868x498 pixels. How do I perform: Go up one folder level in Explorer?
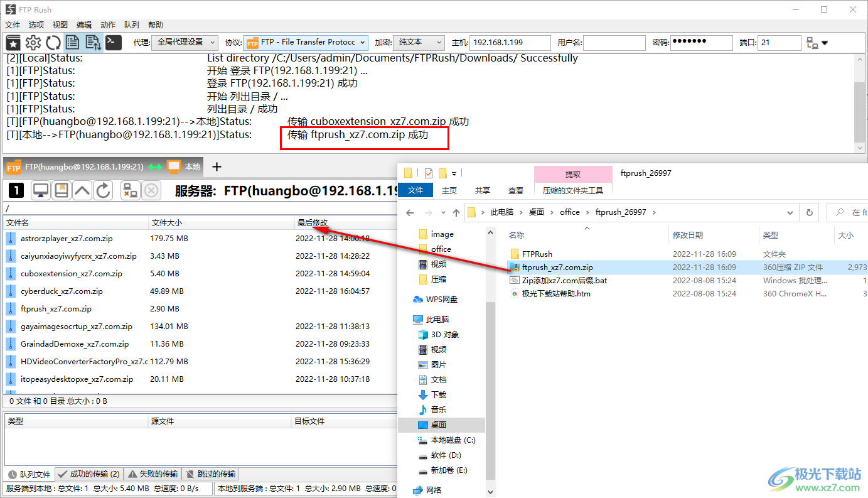[456, 212]
